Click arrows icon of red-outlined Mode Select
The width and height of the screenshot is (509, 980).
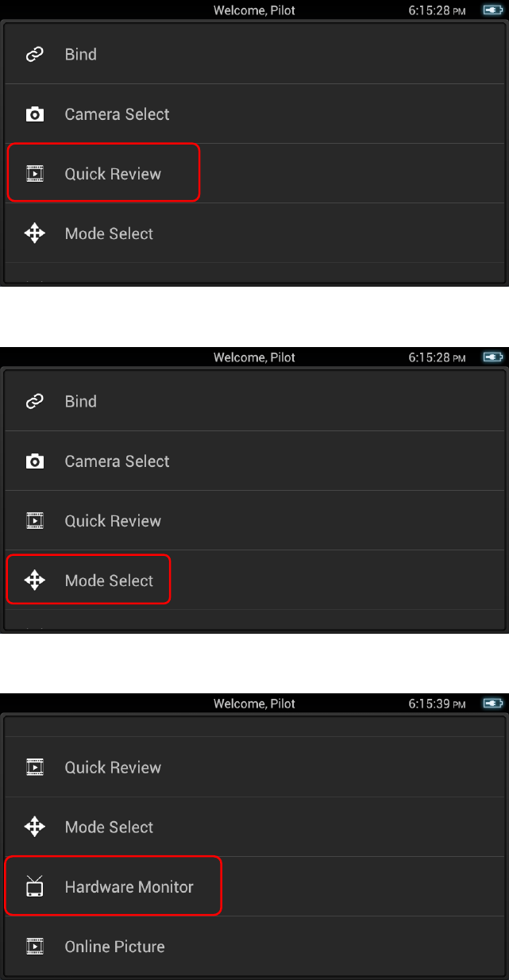[35, 581]
